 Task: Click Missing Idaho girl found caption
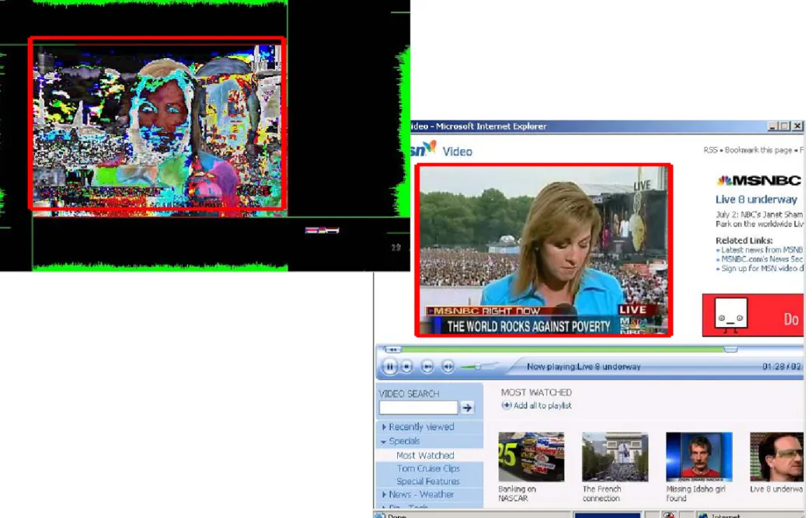[695, 494]
